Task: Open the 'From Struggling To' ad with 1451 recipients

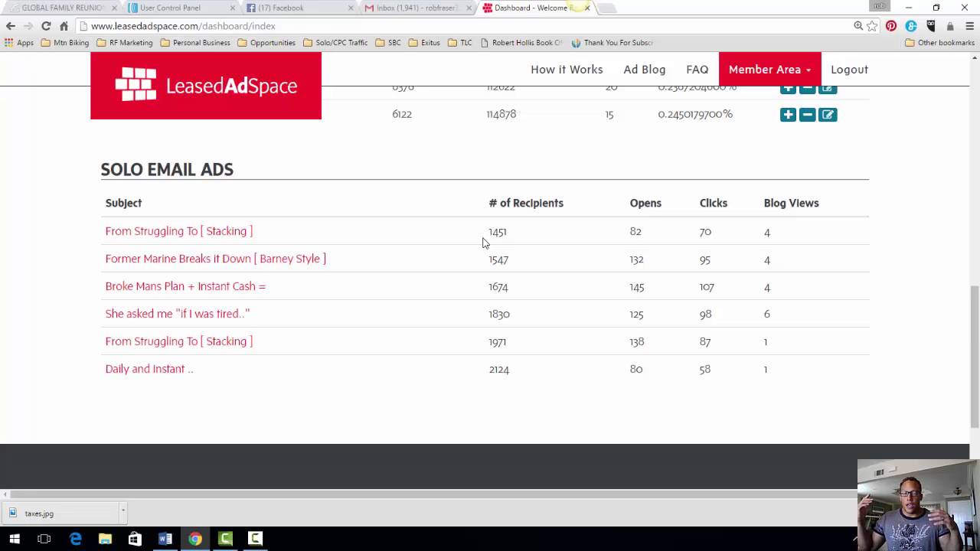Action: tap(178, 231)
